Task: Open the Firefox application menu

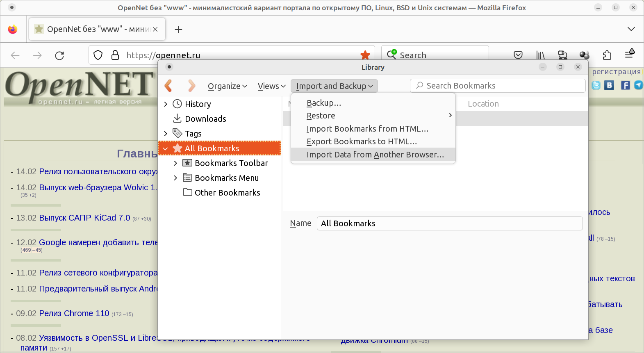Action: coord(630,54)
